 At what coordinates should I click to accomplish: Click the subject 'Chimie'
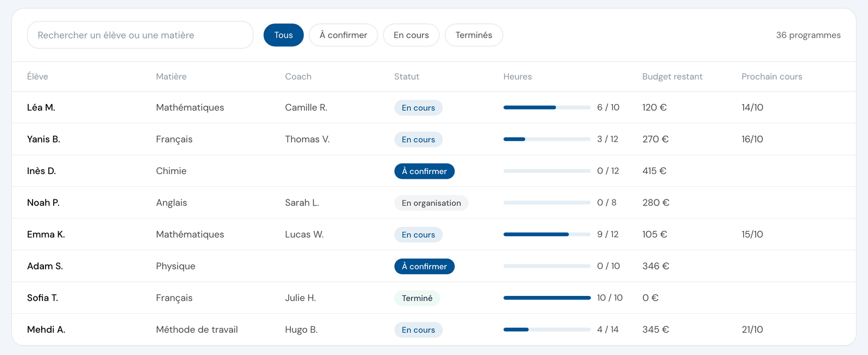coord(171,171)
